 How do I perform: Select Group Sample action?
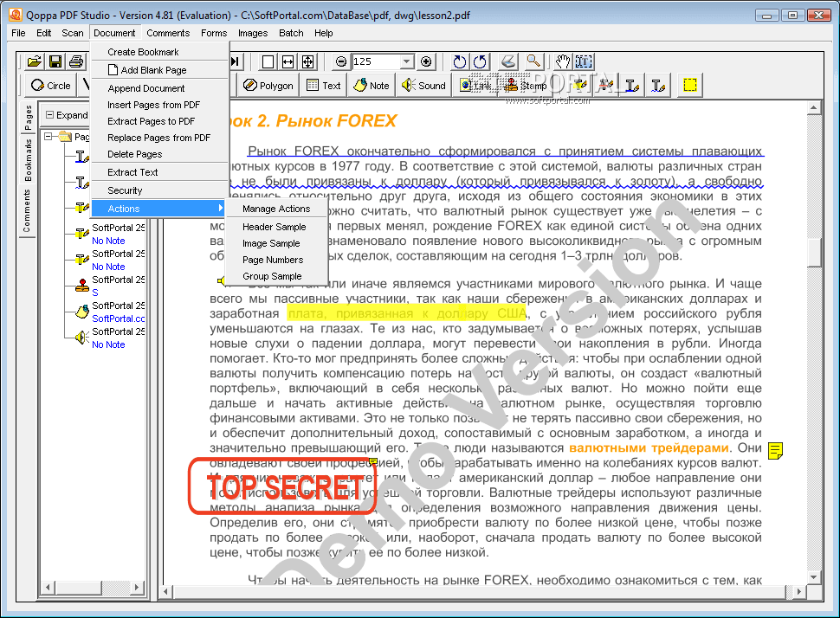click(277, 276)
